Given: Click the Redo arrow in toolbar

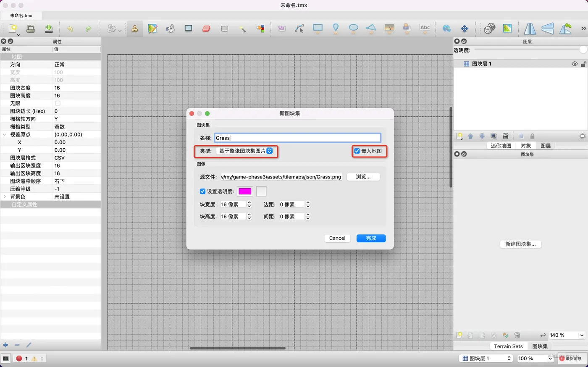Looking at the screenshot, I should coord(88,29).
